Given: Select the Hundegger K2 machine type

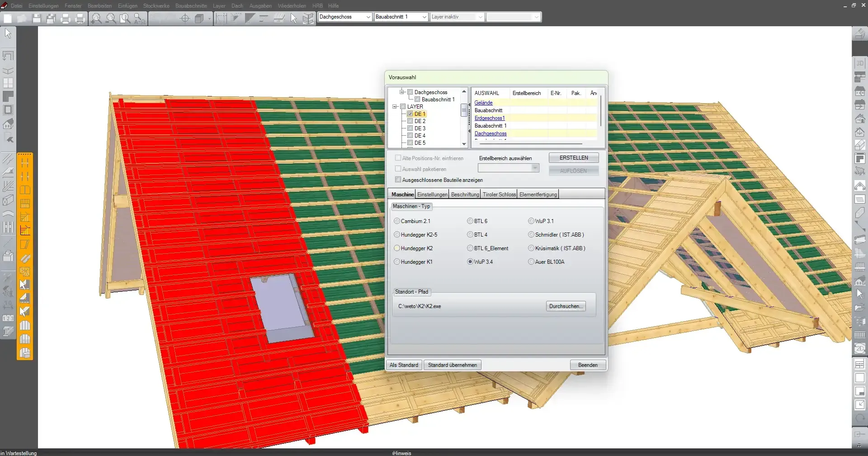Looking at the screenshot, I should (x=397, y=248).
